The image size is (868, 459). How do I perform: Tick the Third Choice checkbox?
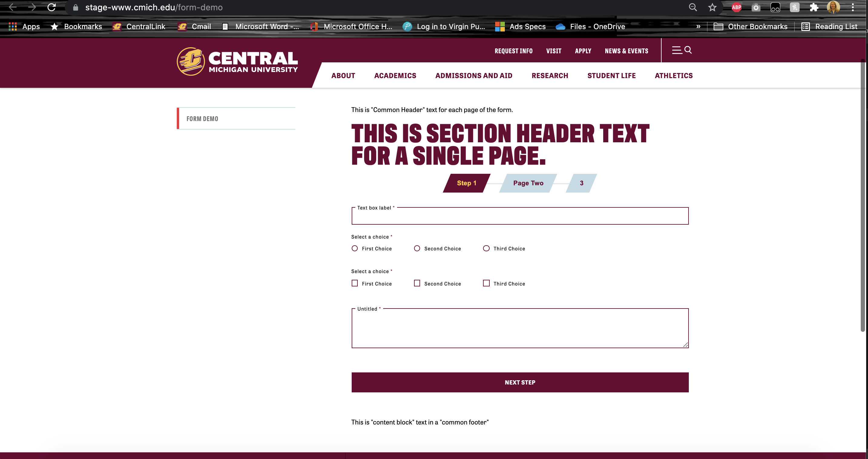(x=486, y=283)
